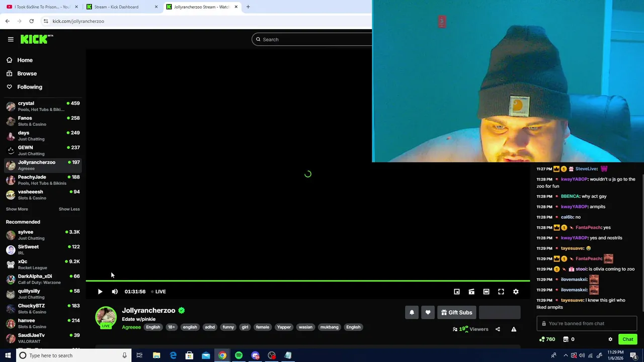
Task: Open Jollyrancherzoo profile avatar
Action: pos(106,317)
